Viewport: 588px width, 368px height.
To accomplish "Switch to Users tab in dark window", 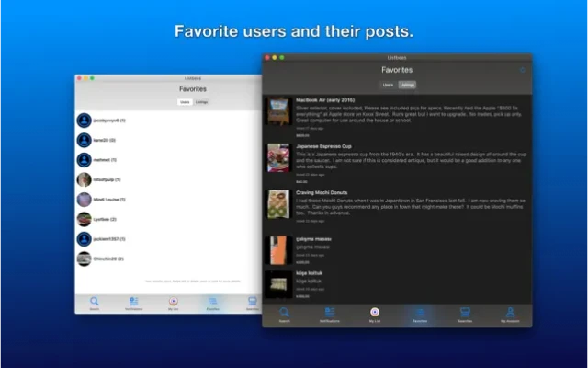I will (388, 85).
